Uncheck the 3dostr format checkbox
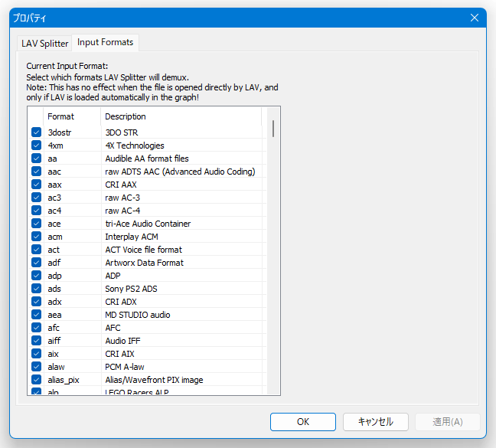The height and width of the screenshot is (448, 496). click(x=37, y=132)
